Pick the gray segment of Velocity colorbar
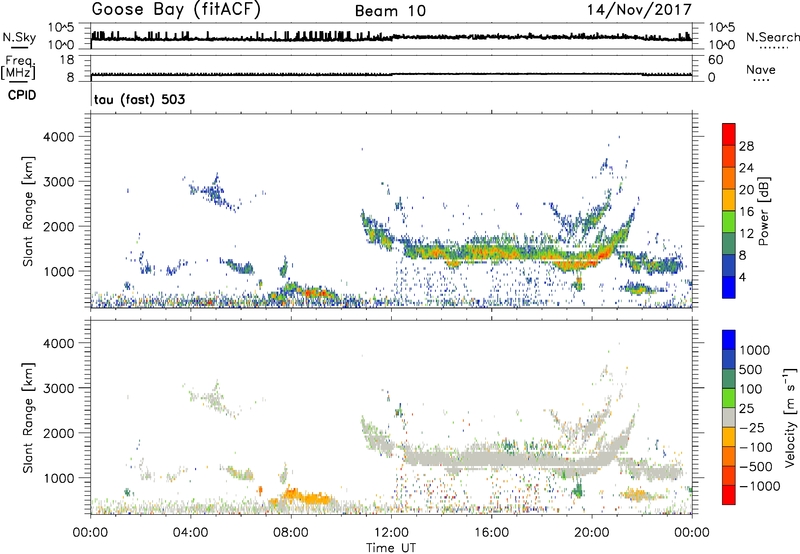800x554 pixels. [x=729, y=417]
